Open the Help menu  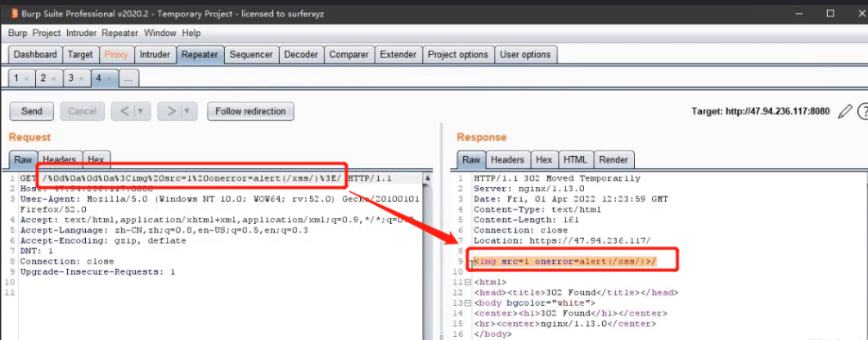(x=191, y=34)
